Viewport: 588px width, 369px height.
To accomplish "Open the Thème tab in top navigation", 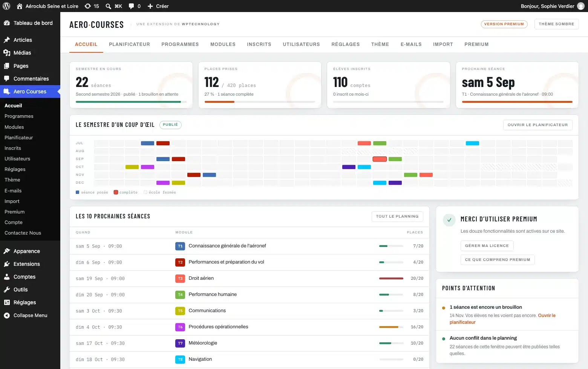I will [x=380, y=44].
